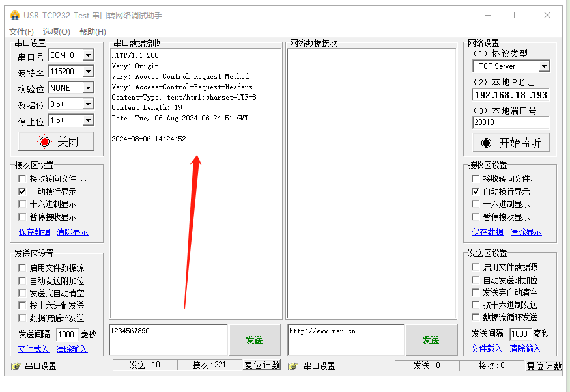Toggle network 按十六进制发送 checkbox

point(476,305)
